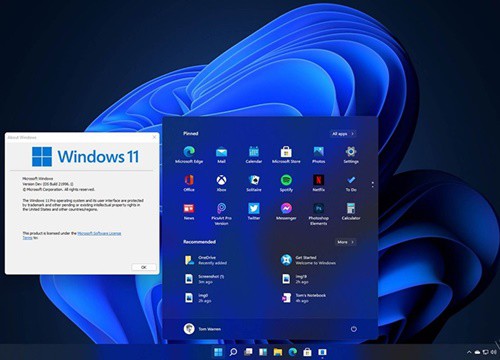500x360 pixels.
Task: Open Tom's Notebook recommended item
Action: click(x=304, y=298)
